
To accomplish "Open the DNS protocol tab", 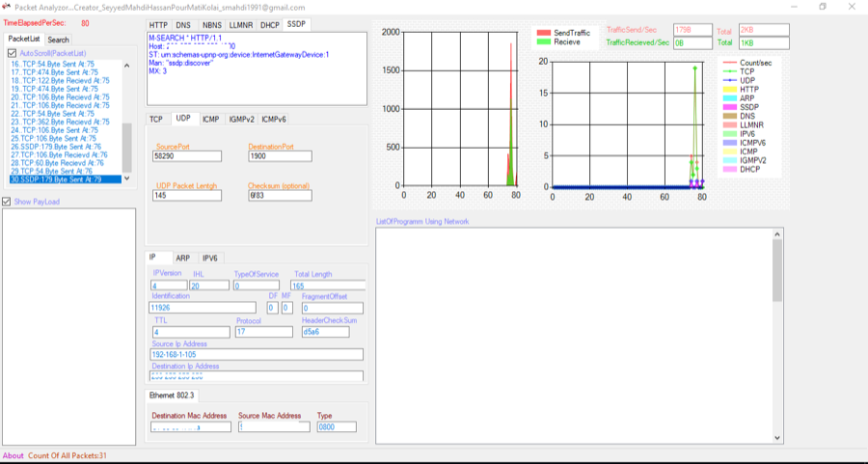I will 183,25.
